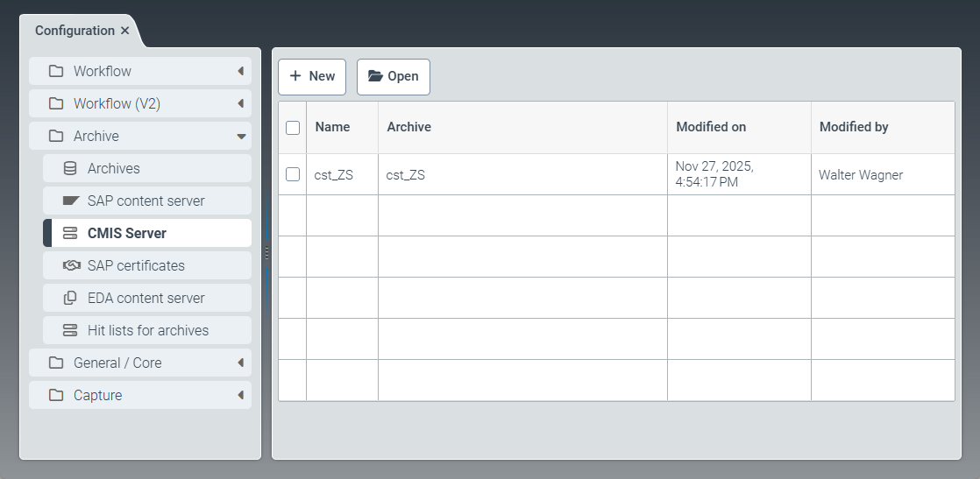The width and height of the screenshot is (980, 479).
Task: Collapse the Archive section arrow
Action: point(240,136)
